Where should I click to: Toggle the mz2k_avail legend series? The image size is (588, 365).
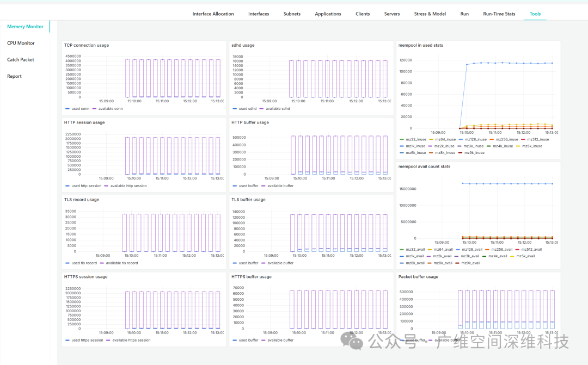pos(439,256)
